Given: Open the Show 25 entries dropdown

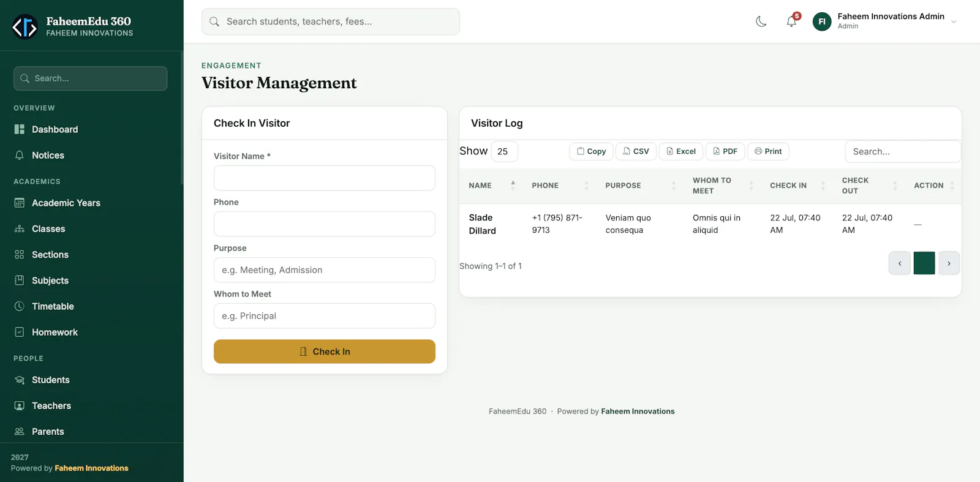Looking at the screenshot, I should [504, 151].
